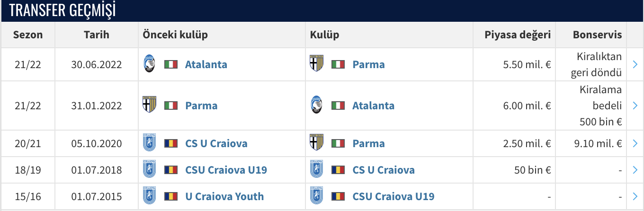Click the Atalanta crest in the 30.06.2022 row
The height and width of the screenshot is (211, 644).
point(149,64)
